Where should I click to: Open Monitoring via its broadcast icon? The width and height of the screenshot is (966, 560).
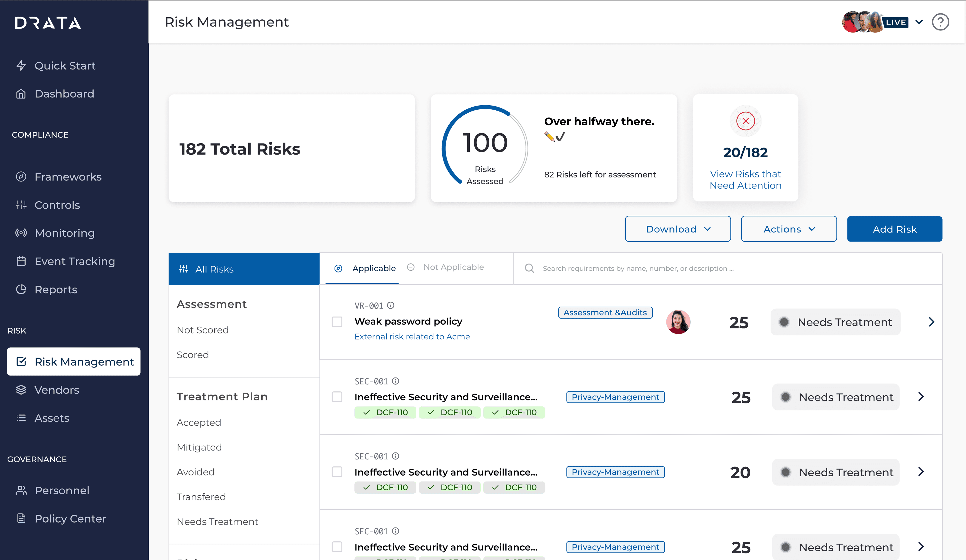pyautogui.click(x=21, y=233)
